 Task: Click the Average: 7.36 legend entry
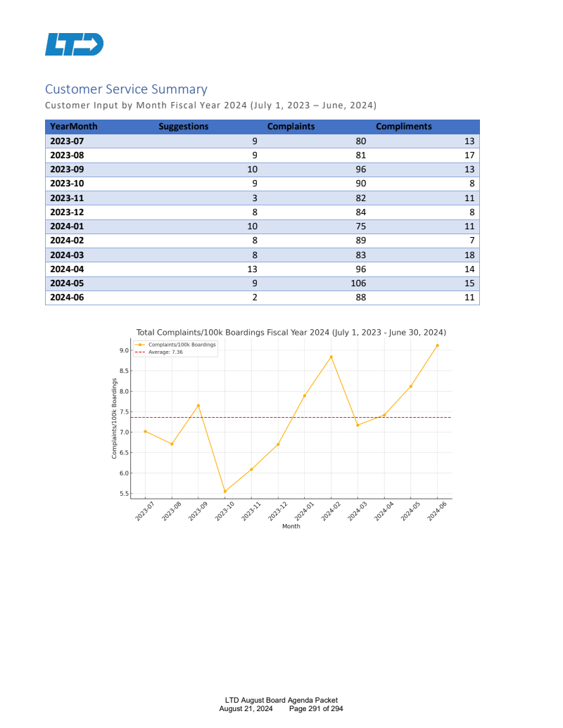click(x=165, y=352)
